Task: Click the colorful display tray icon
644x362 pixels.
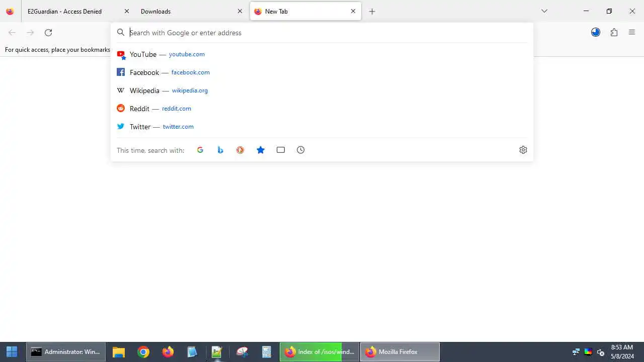Action: pyautogui.click(x=588, y=352)
